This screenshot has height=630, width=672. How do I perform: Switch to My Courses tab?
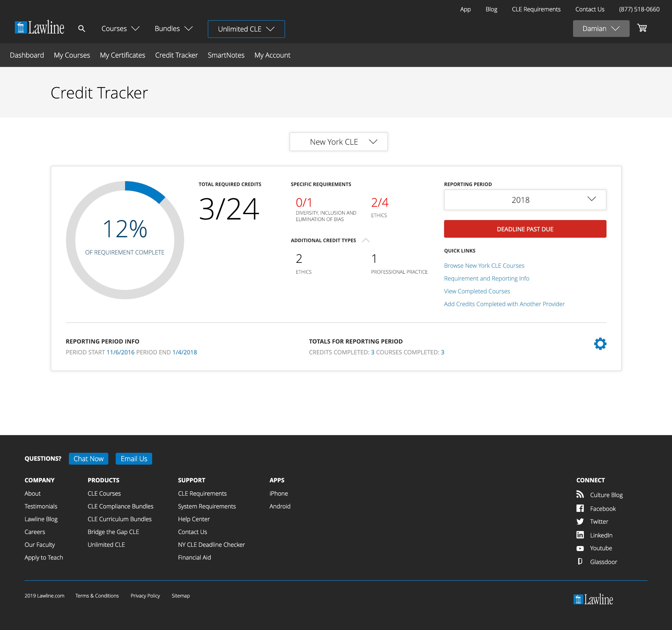point(72,55)
